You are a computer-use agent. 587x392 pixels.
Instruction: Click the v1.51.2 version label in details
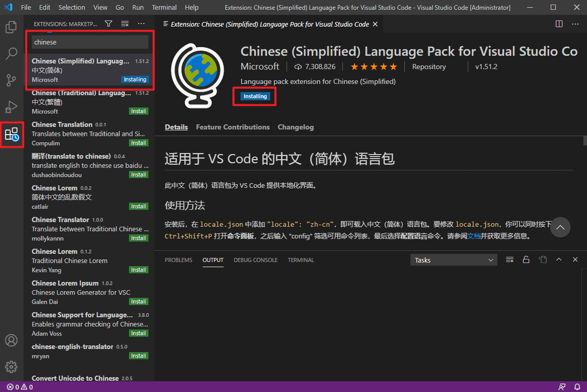pos(486,67)
